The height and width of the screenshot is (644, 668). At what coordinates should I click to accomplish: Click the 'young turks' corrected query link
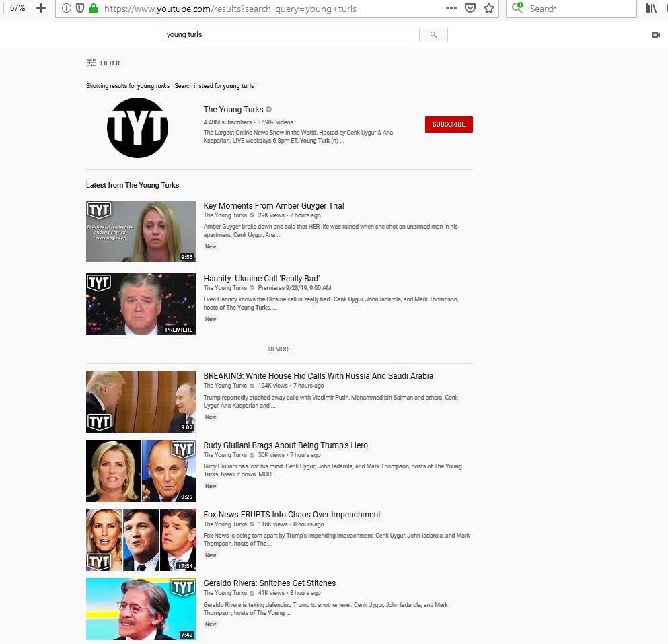153,86
